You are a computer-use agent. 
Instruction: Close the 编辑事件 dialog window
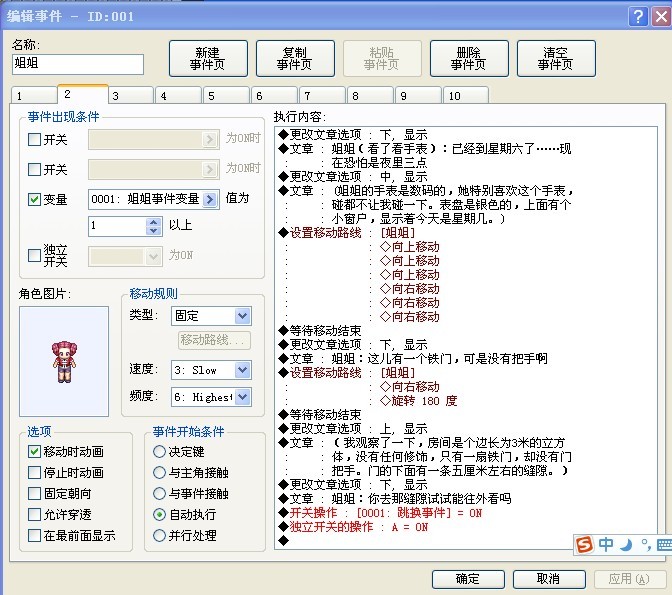(x=661, y=17)
